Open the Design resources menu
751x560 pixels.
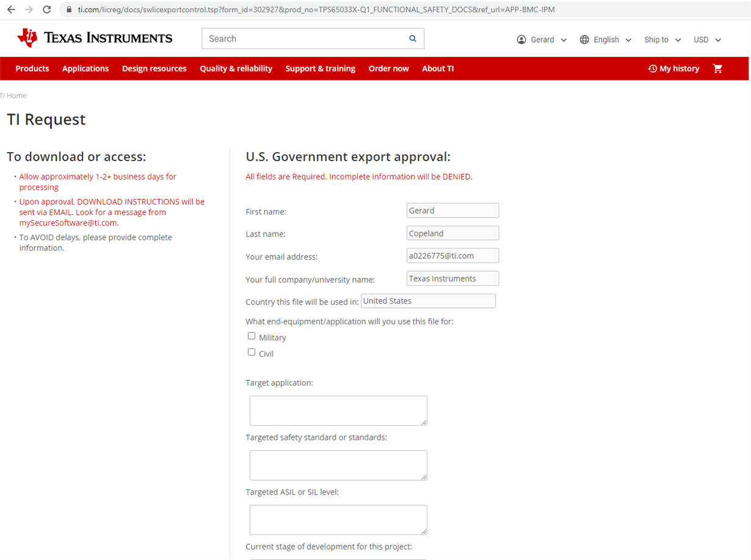click(154, 68)
